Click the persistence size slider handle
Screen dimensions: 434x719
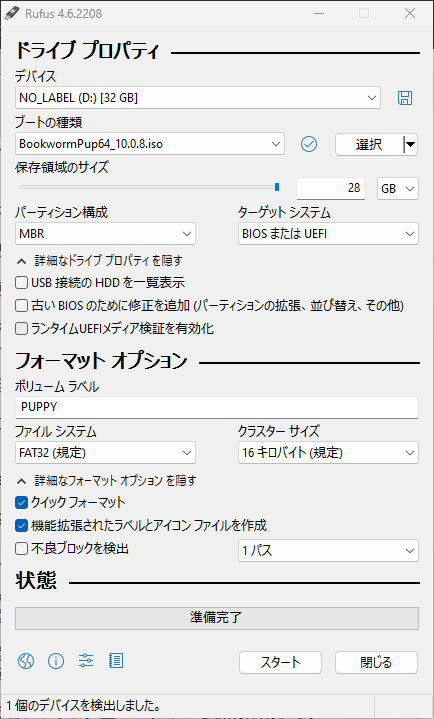coord(277,187)
